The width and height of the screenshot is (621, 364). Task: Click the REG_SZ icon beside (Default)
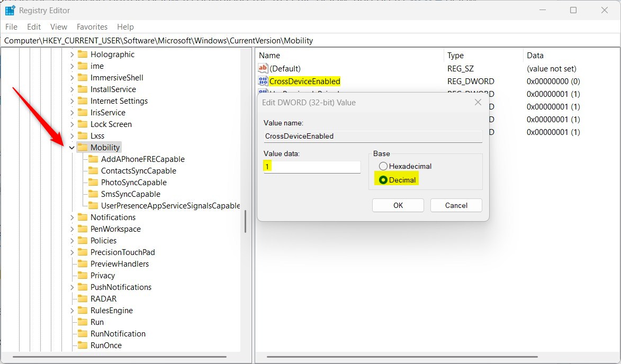click(263, 68)
